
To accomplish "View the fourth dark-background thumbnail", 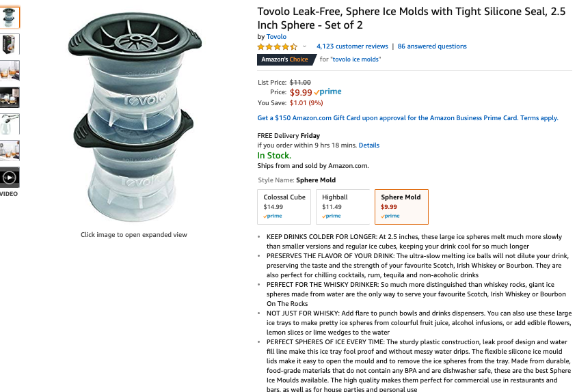I will 10,98.
